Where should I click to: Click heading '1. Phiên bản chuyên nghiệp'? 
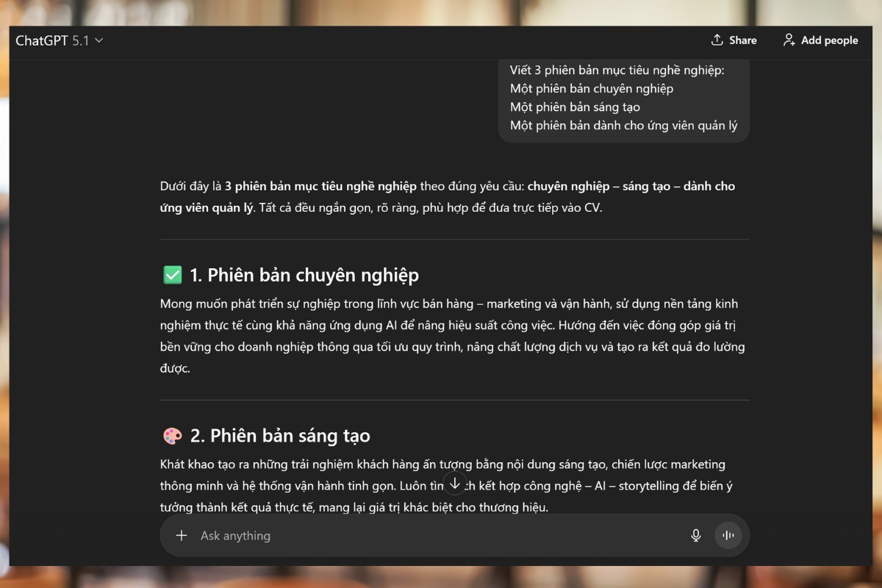[x=304, y=276]
